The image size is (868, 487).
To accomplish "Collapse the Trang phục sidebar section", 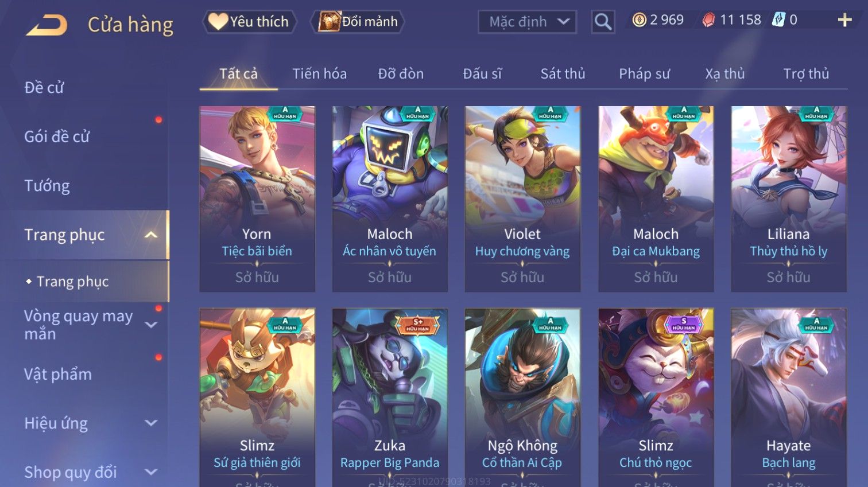I will pos(151,235).
